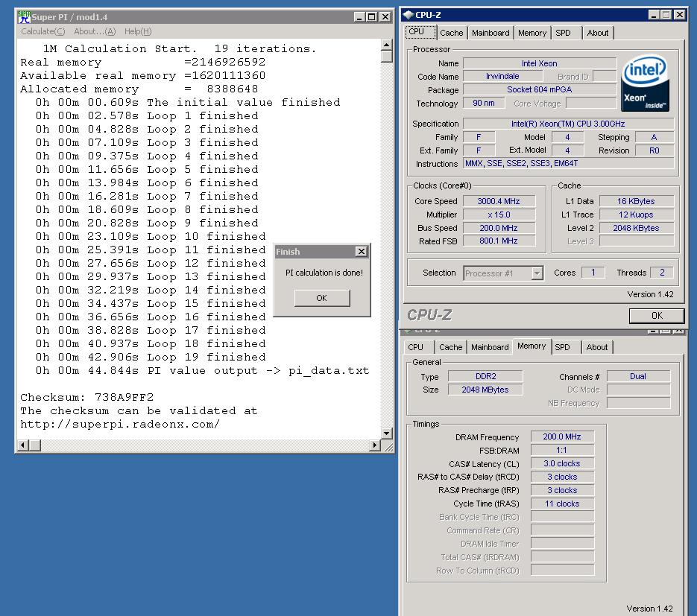Click the Rated FSB 800.1 MHz field
697x616 pixels.
499,241
